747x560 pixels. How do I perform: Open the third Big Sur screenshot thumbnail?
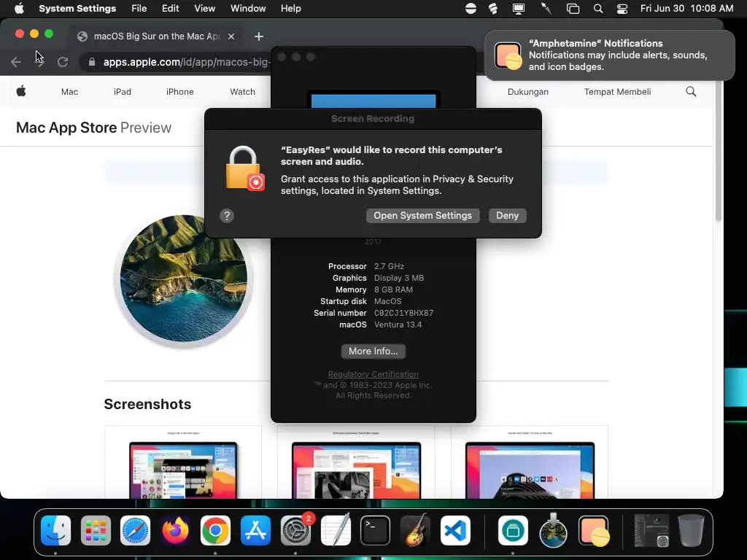pos(530,462)
